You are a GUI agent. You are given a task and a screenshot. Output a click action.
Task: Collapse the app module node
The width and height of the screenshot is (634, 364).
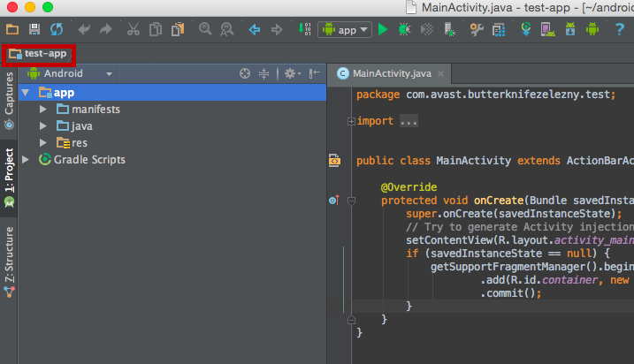coord(26,93)
